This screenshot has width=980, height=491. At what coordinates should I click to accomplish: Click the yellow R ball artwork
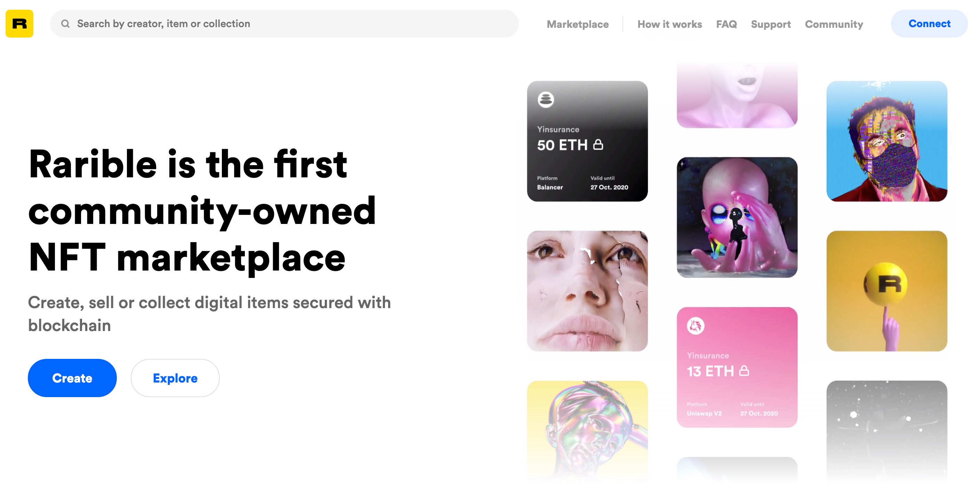click(x=887, y=291)
